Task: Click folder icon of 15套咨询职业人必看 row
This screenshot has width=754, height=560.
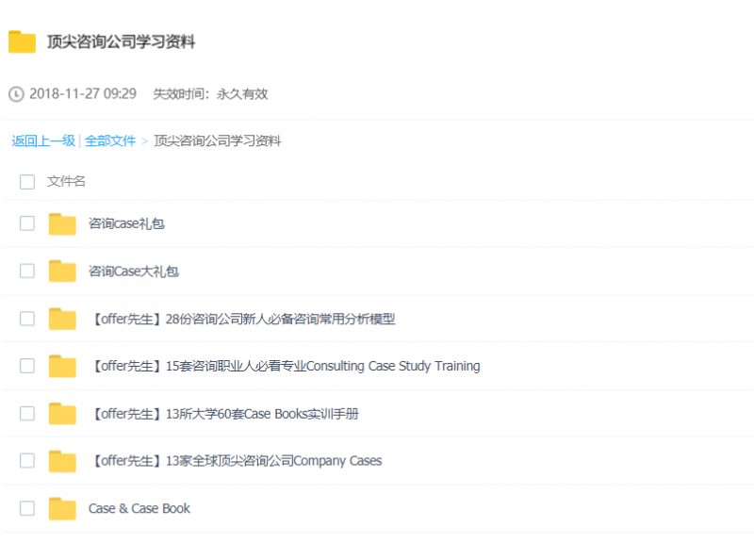Action: click(62, 366)
